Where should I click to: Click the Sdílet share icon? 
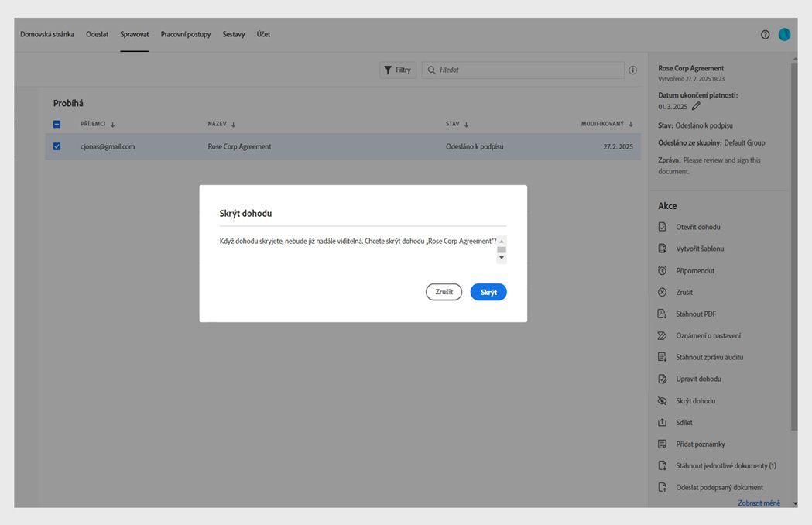coord(662,422)
